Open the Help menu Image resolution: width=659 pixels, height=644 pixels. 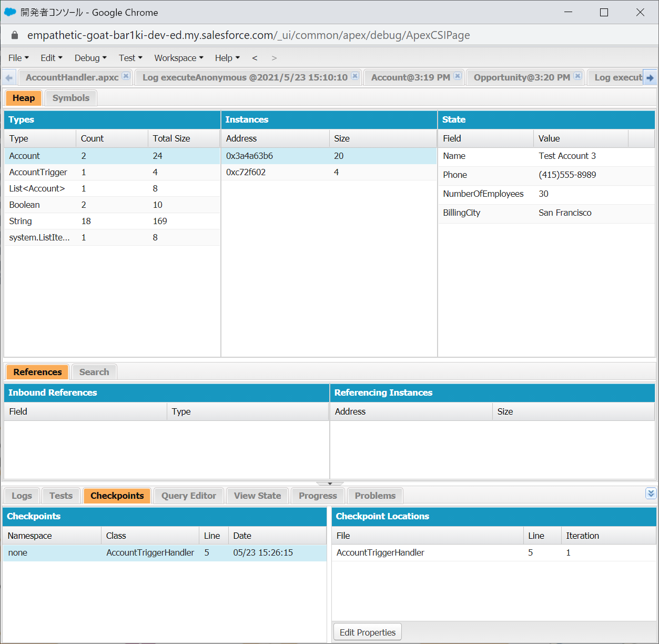(x=227, y=58)
